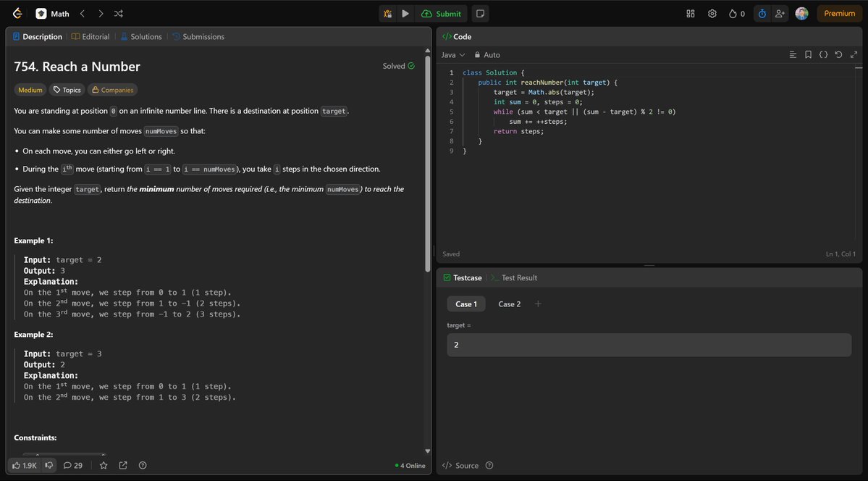Reset code to default icon
This screenshot has width=868, height=481.
tap(838, 54)
